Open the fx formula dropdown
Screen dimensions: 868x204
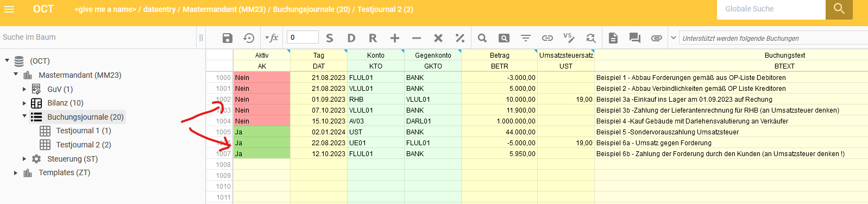pyautogui.click(x=271, y=38)
